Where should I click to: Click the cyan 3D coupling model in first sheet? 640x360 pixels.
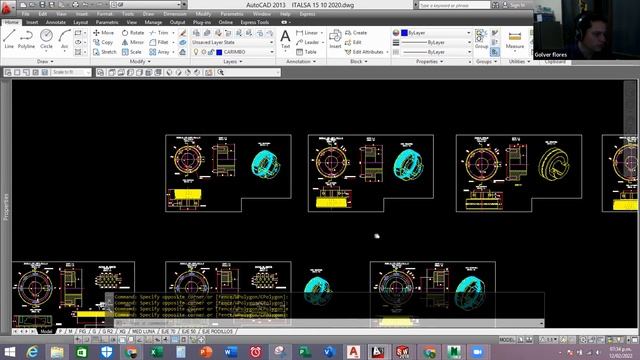tap(265, 164)
